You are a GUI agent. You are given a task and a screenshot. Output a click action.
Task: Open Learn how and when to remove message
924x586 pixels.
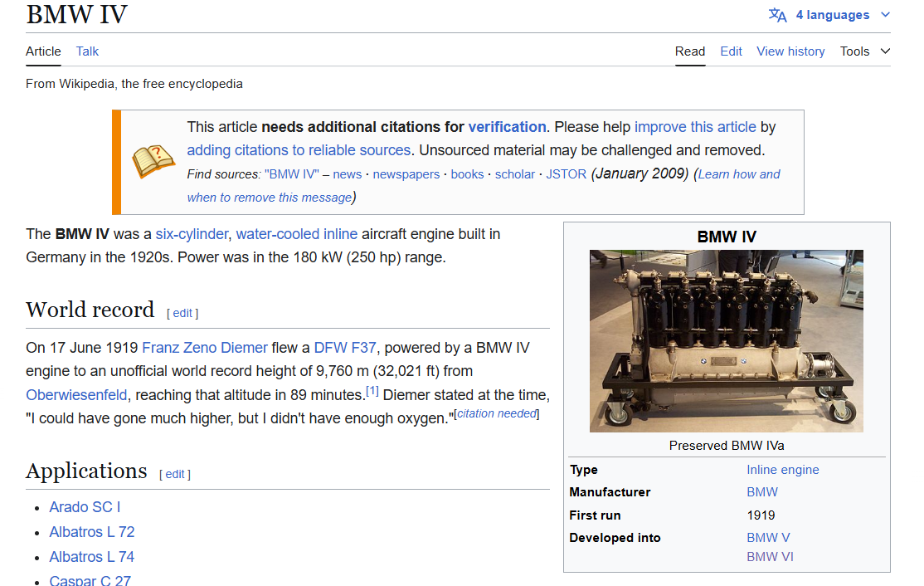pyautogui.click(x=739, y=174)
